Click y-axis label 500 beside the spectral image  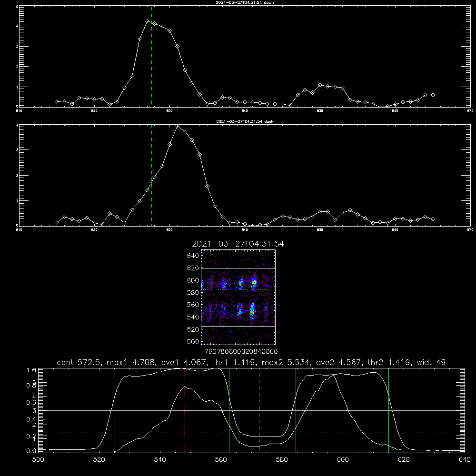[x=193, y=341]
